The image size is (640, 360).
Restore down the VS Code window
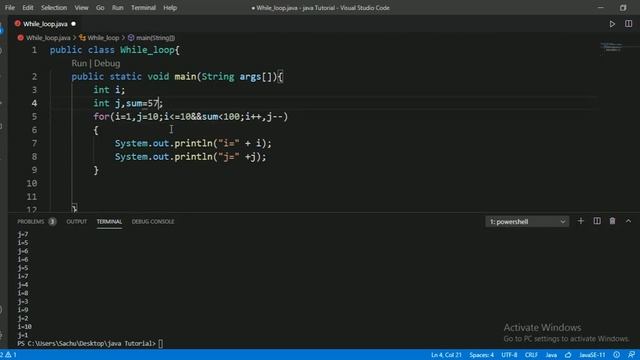[623, 8]
